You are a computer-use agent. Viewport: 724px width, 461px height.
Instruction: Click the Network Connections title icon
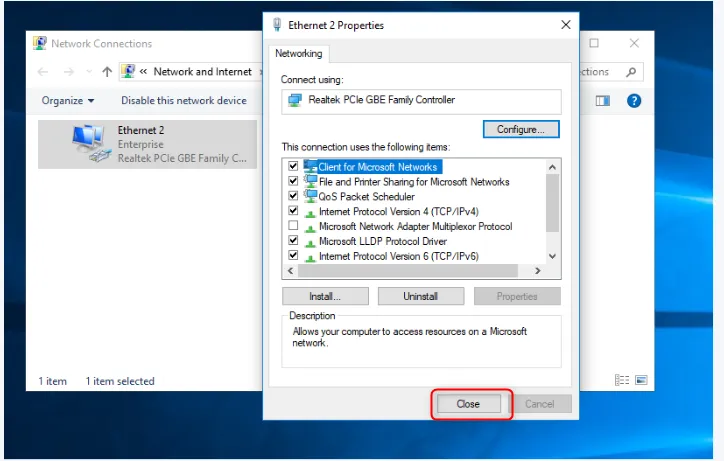(x=40, y=43)
